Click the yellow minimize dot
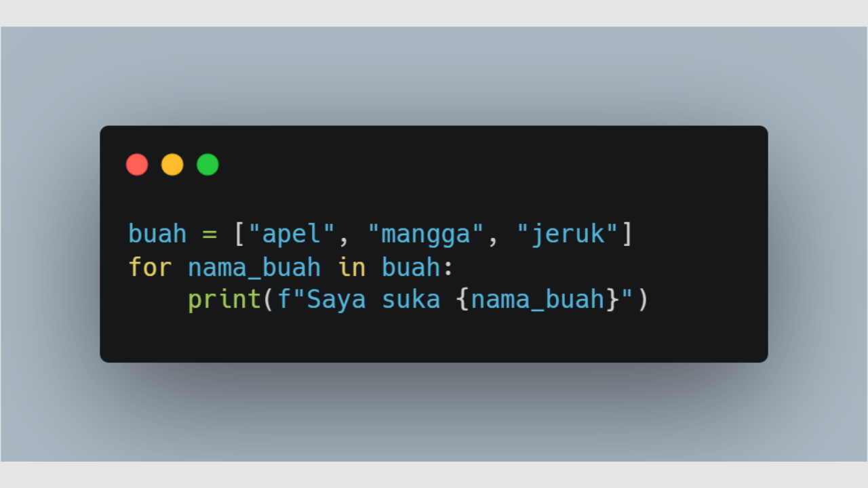 point(172,165)
